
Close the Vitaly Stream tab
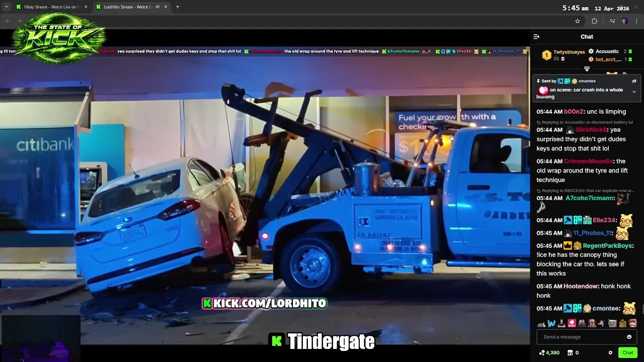[x=86, y=7]
